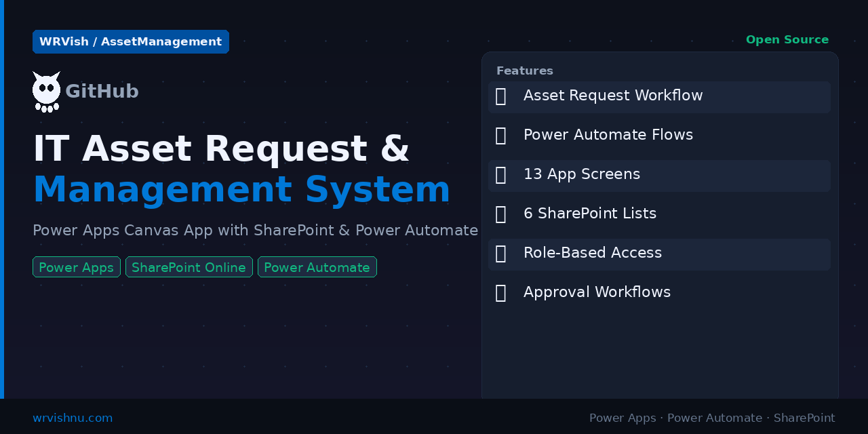The image size is (868, 434).
Task: Click the icon beside Power Automate Flows
Action: [x=500, y=136]
